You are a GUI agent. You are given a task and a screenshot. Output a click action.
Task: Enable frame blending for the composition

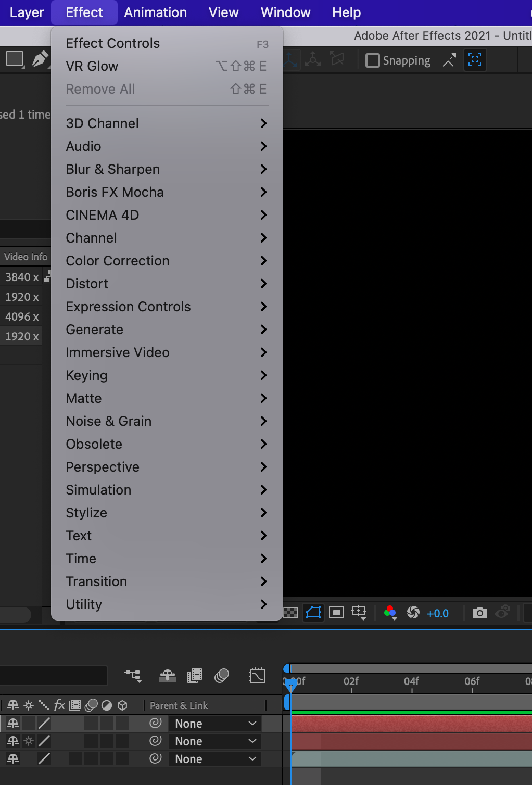click(x=195, y=675)
